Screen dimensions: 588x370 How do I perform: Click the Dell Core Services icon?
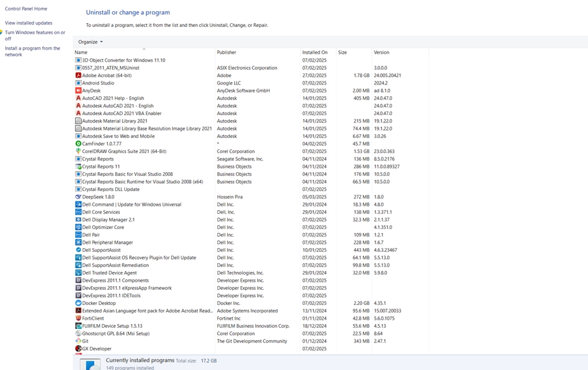[78, 212]
